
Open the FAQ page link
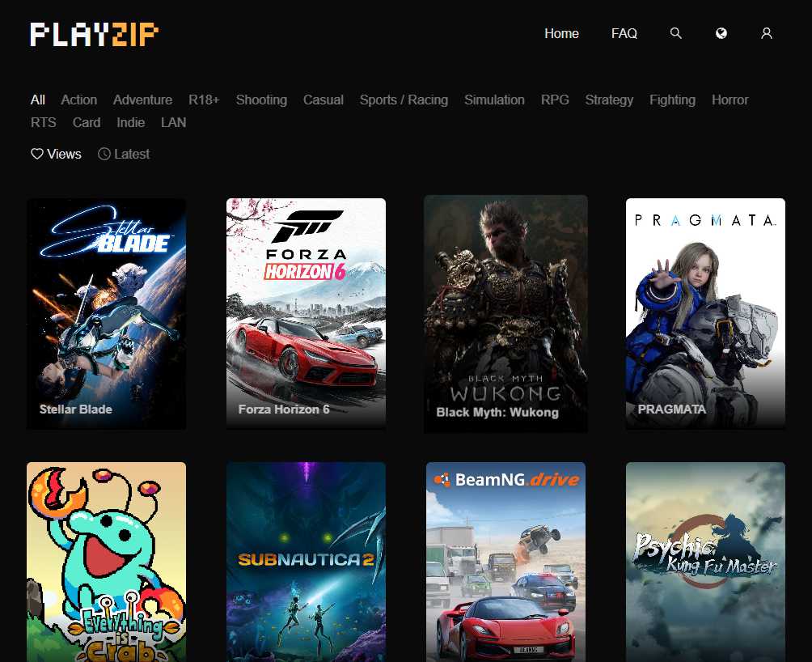point(624,33)
